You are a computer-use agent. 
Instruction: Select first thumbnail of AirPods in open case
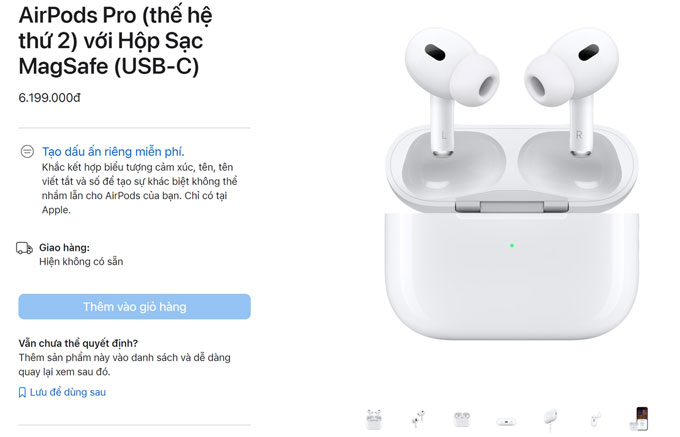pos(374,419)
